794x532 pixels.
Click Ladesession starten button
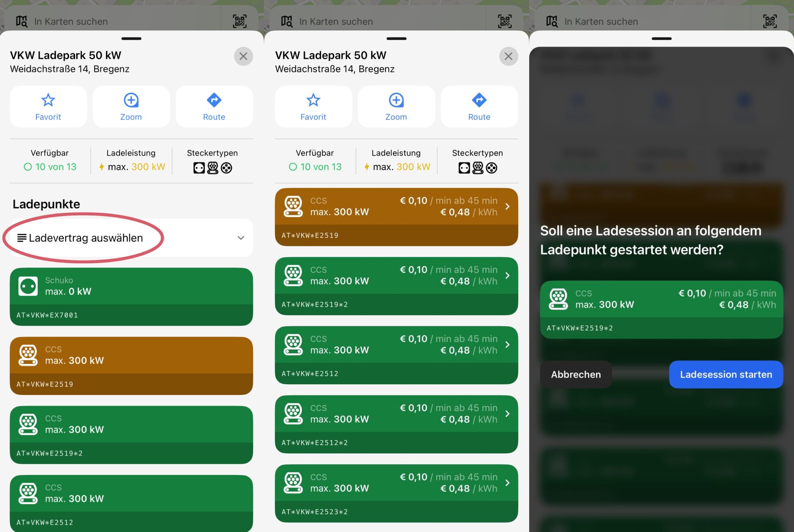pyautogui.click(x=726, y=374)
